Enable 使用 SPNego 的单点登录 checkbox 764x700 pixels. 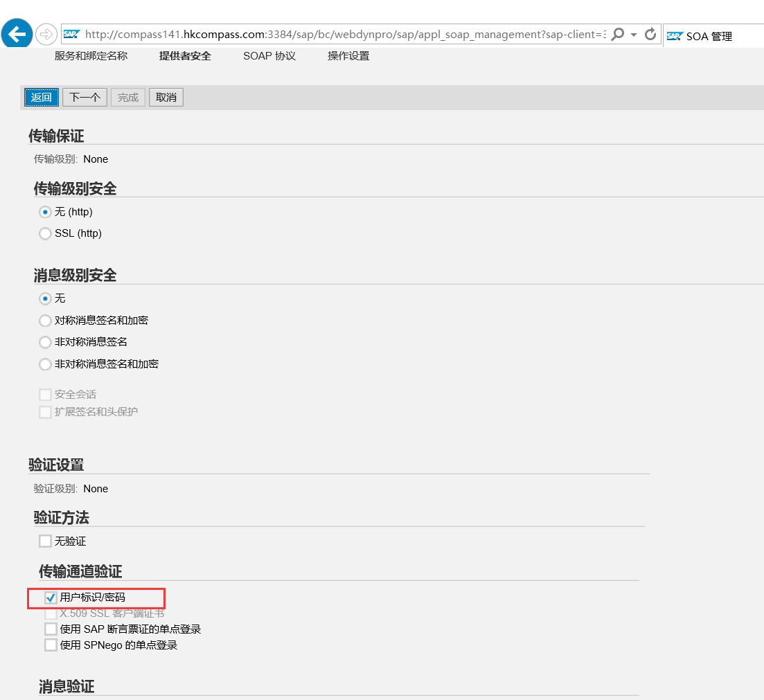[51, 645]
